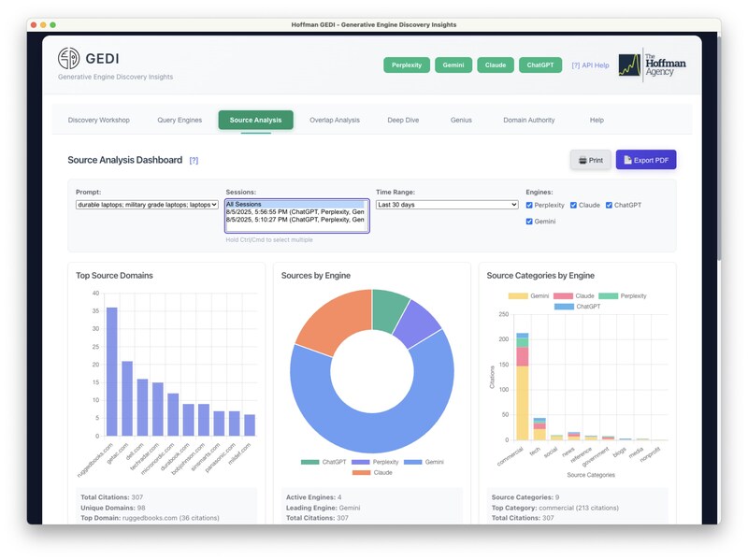Click the page vertical scrollbar
Image resolution: width=748 pixels, height=560 pixels.
tap(719, 148)
